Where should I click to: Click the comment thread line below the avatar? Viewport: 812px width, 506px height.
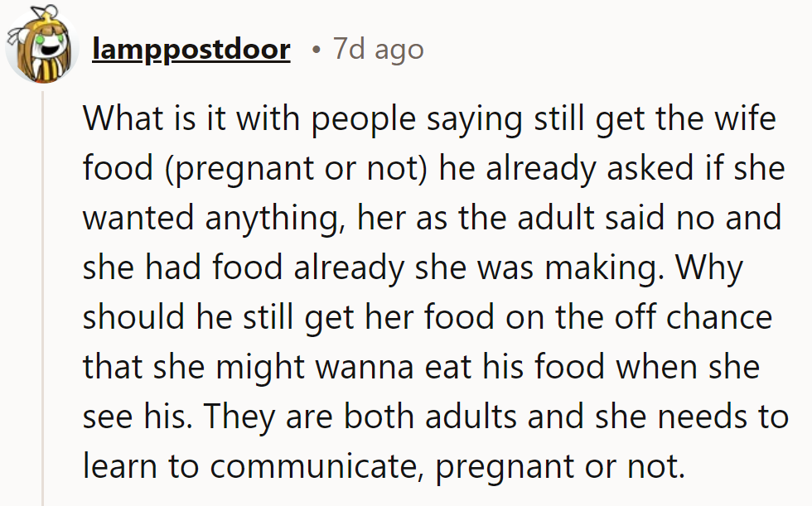pos(41,290)
